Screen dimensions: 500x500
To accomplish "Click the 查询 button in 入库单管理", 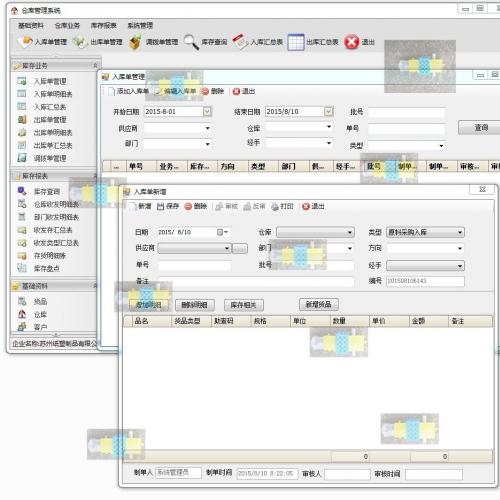I will click(x=480, y=128).
